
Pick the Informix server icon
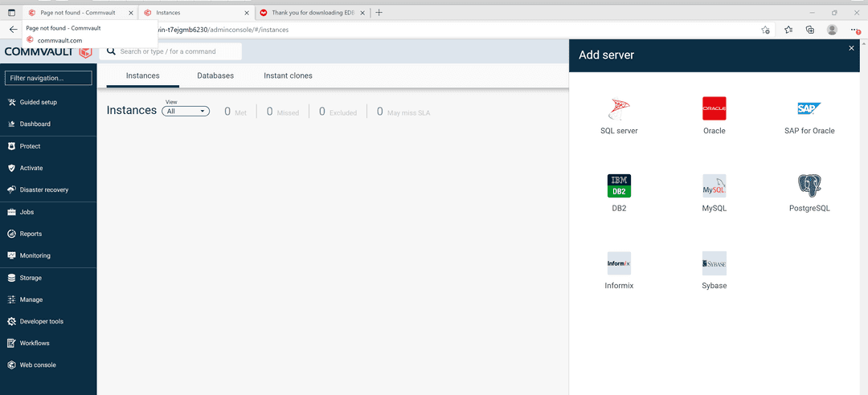[619, 263]
